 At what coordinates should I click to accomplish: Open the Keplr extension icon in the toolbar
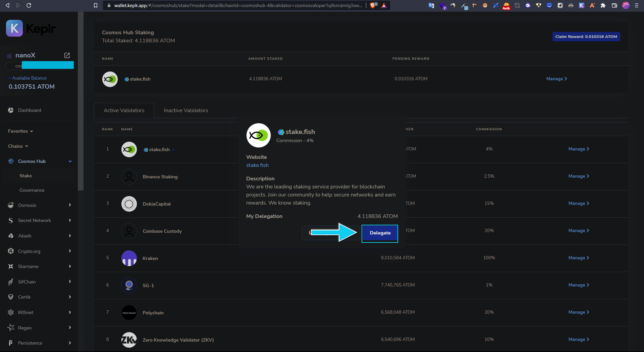point(582,5)
